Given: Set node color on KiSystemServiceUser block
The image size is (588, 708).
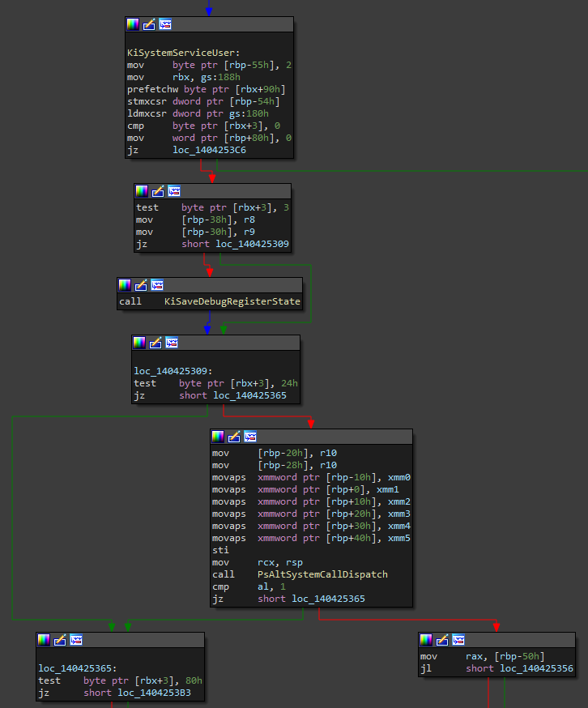Looking at the screenshot, I should (133, 24).
